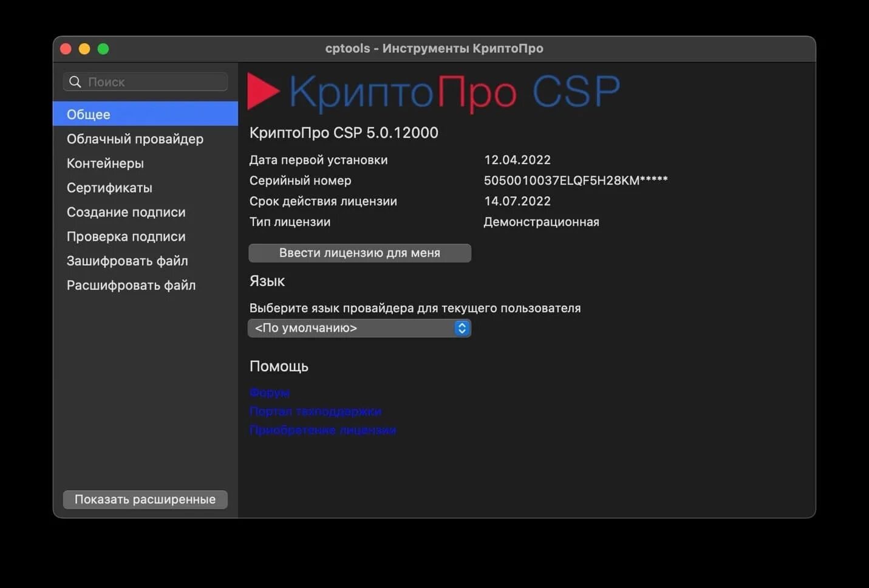Click Ввести лицензию для меня button

pos(360,253)
